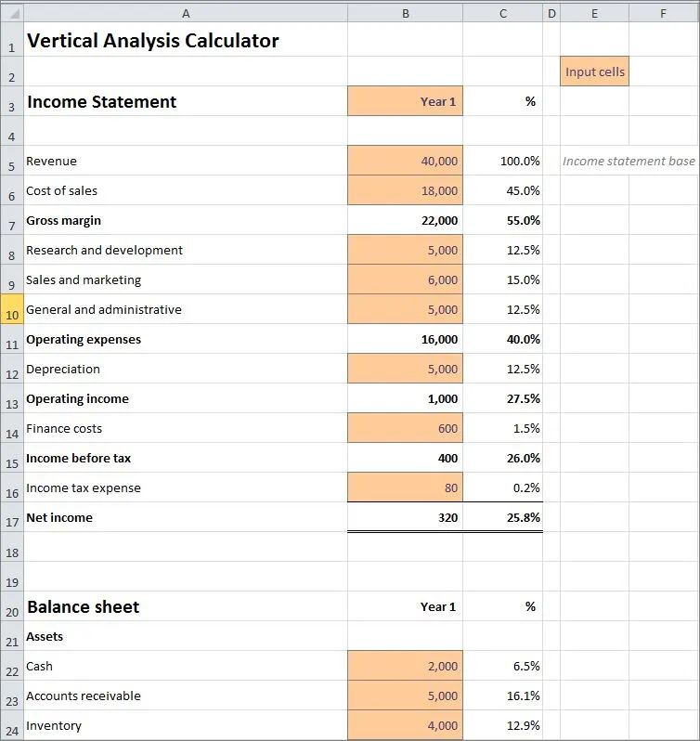Select the Net income 25.8% cell
Screen dimensions: 700x741
502,517
